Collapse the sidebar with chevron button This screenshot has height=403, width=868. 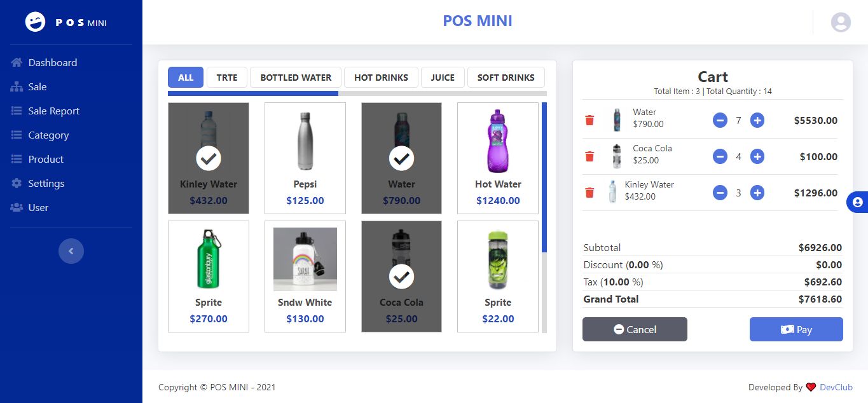point(71,251)
